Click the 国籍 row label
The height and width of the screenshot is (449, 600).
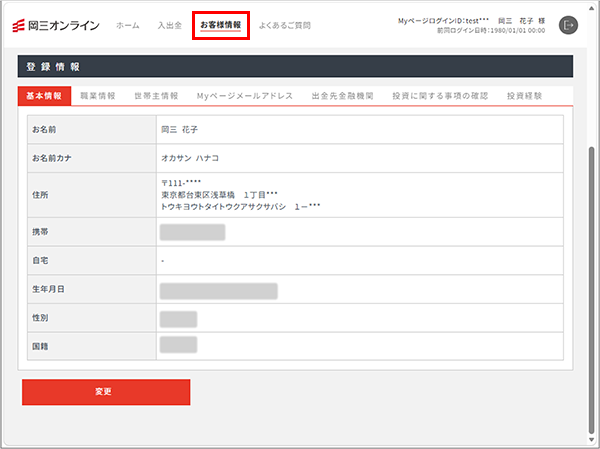[x=40, y=346]
